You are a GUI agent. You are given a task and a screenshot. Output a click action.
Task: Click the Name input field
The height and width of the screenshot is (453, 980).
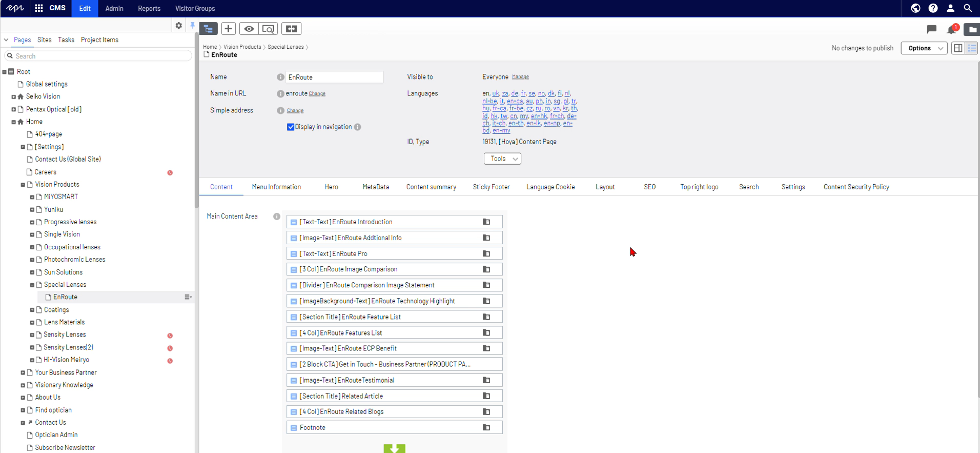pos(334,77)
